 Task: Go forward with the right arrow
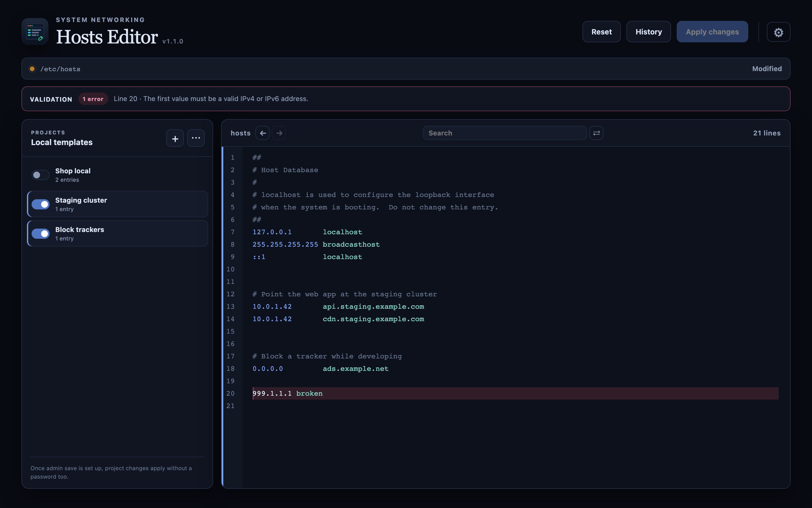pos(279,133)
